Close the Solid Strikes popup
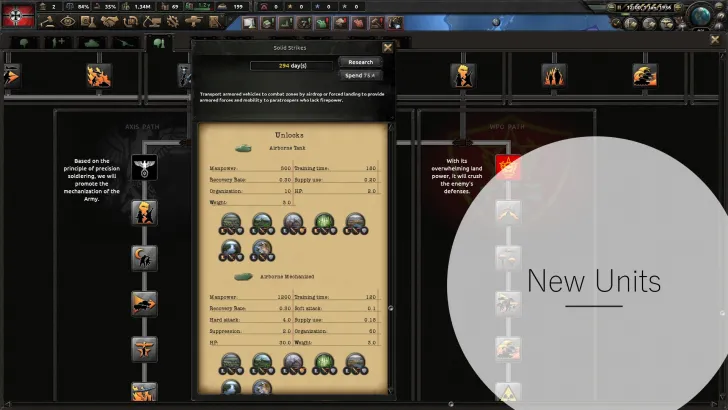 [x=388, y=47]
